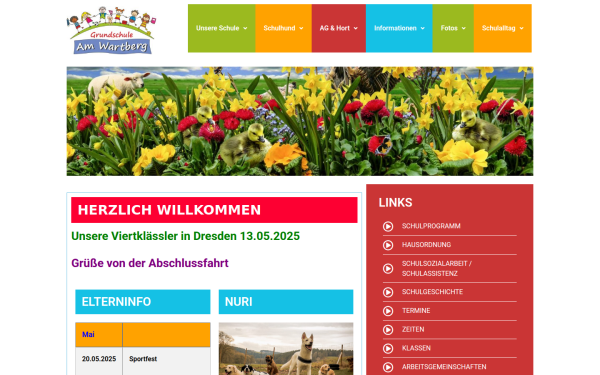The height and width of the screenshot is (375, 600).
Task: Click the circle arrow icon beside Hausordnung
Action: (x=388, y=245)
